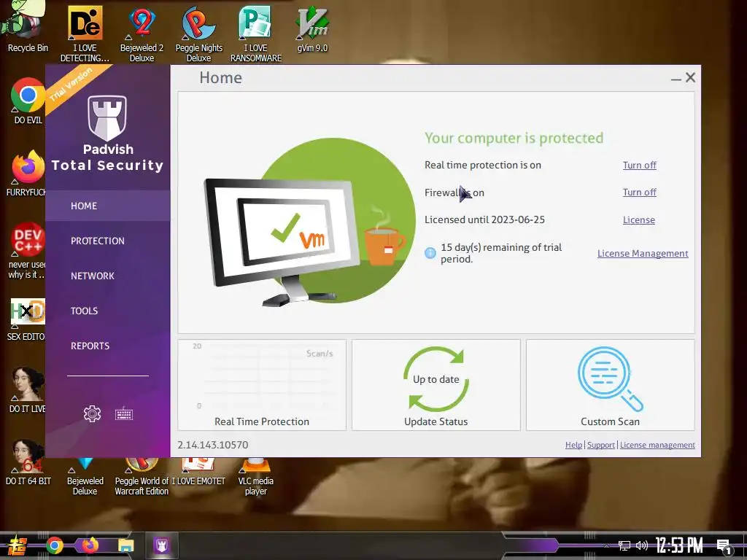Open the DO IT LIVE desktop icon
The width and height of the screenshot is (747, 560).
27,390
